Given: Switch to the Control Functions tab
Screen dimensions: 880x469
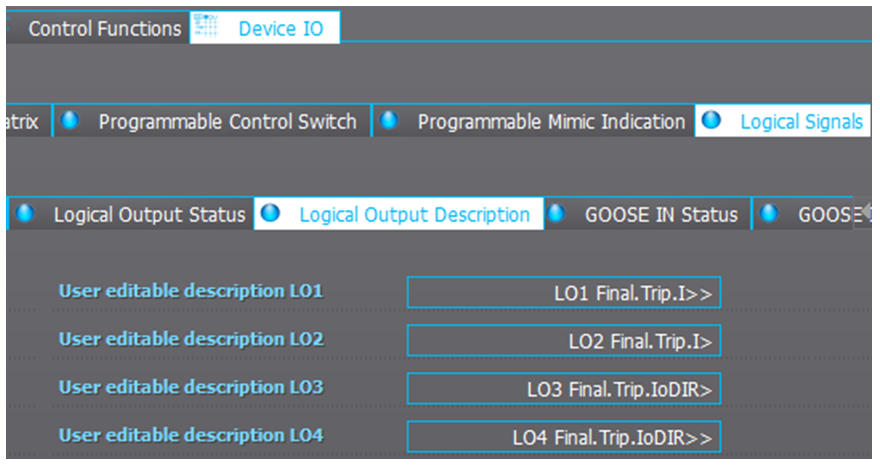Looking at the screenshot, I should click(x=105, y=28).
